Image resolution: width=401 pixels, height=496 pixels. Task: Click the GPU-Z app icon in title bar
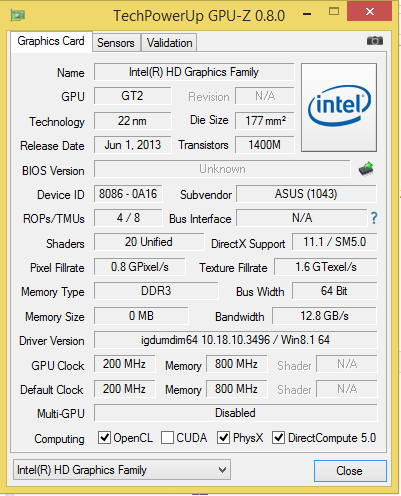[x=18, y=15]
